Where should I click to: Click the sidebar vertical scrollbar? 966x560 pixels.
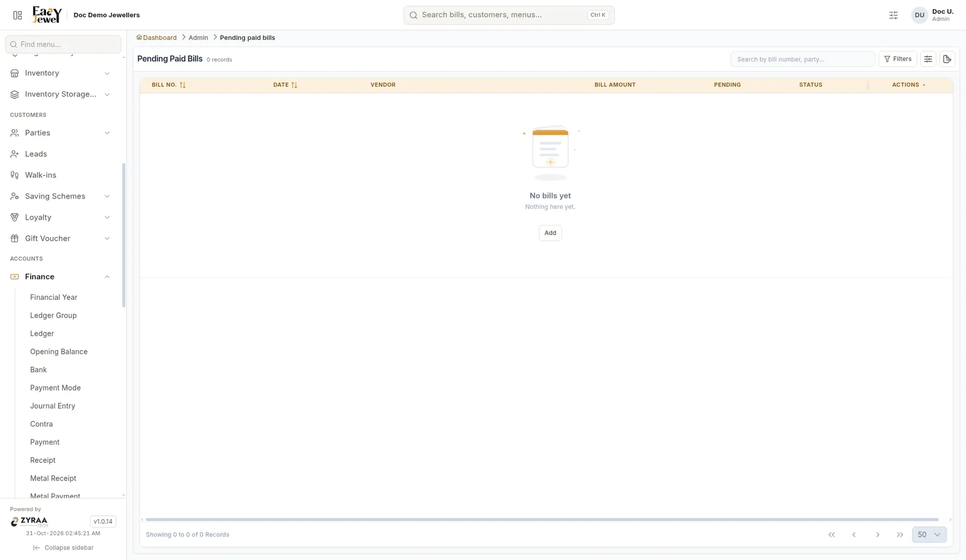point(124,235)
